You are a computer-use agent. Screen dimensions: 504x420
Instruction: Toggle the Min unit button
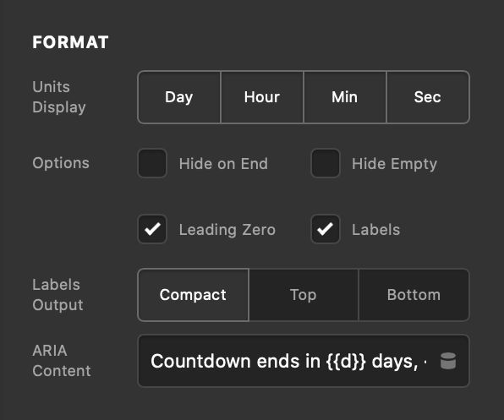(344, 97)
